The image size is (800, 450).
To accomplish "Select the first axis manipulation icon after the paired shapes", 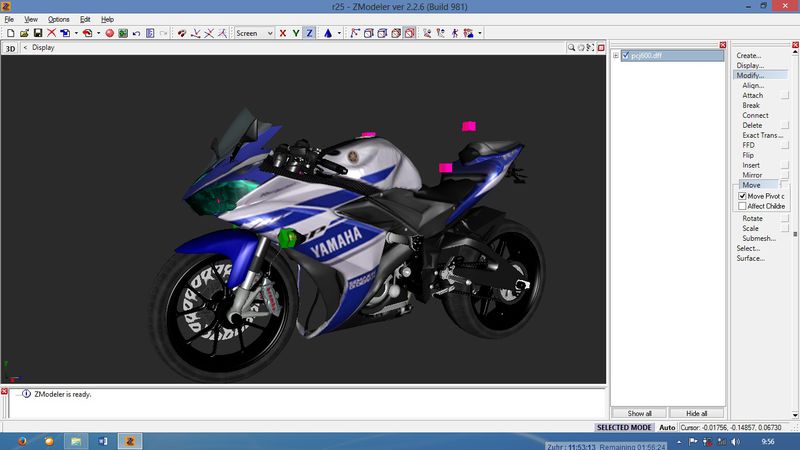I will (195, 33).
